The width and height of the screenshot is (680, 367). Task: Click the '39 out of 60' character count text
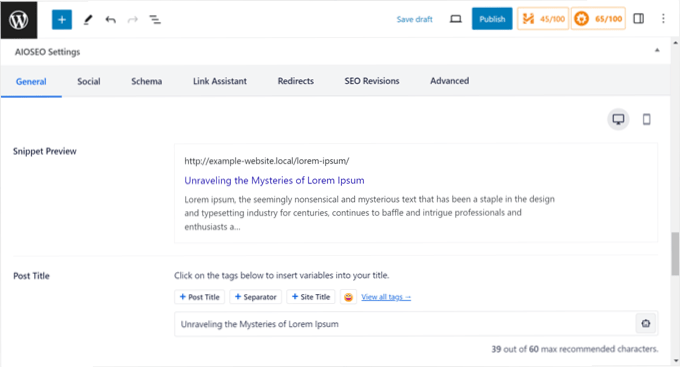(x=575, y=349)
